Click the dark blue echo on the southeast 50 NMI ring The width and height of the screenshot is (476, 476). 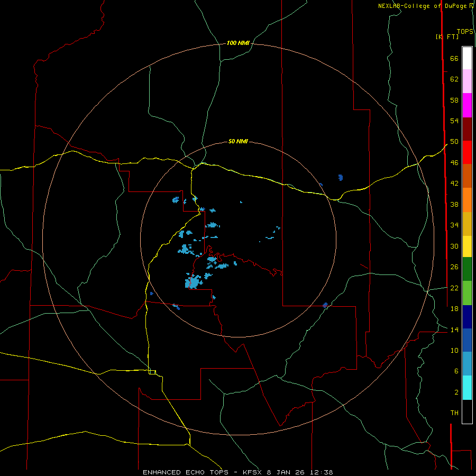[325, 305]
